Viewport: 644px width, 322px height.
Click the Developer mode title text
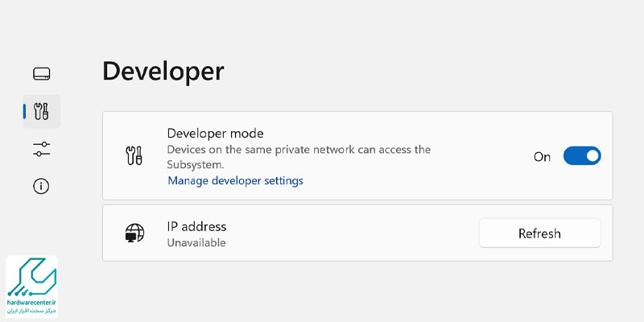[215, 133]
